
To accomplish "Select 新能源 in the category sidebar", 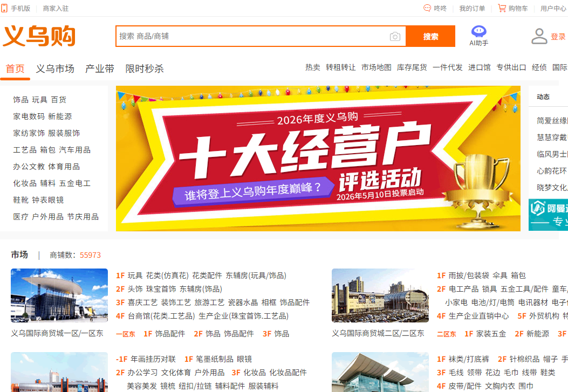I will (60, 116).
